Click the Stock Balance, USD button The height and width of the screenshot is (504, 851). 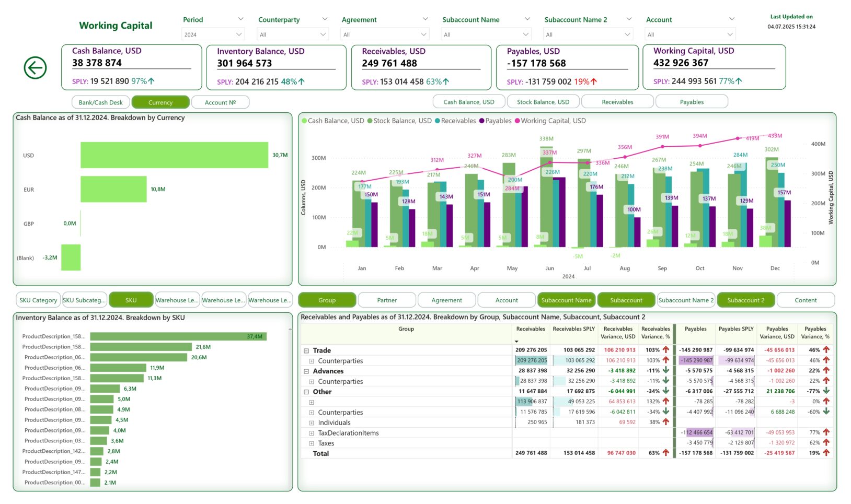click(543, 102)
